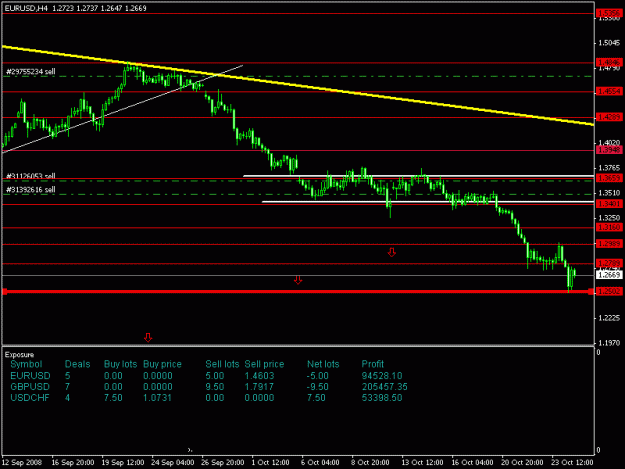Click the Buy price column header
This screenshot has height=469, width=625.
pos(162,364)
